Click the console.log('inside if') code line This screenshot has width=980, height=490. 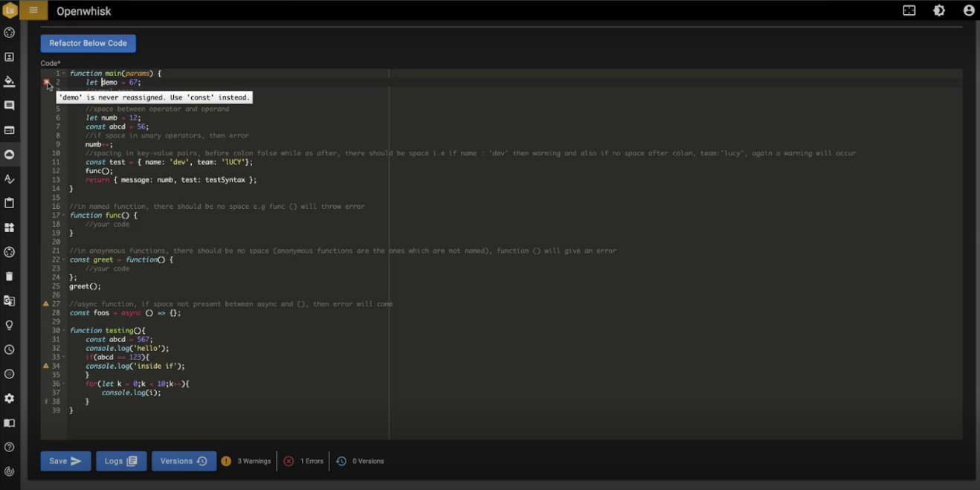(x=135, y=366)
